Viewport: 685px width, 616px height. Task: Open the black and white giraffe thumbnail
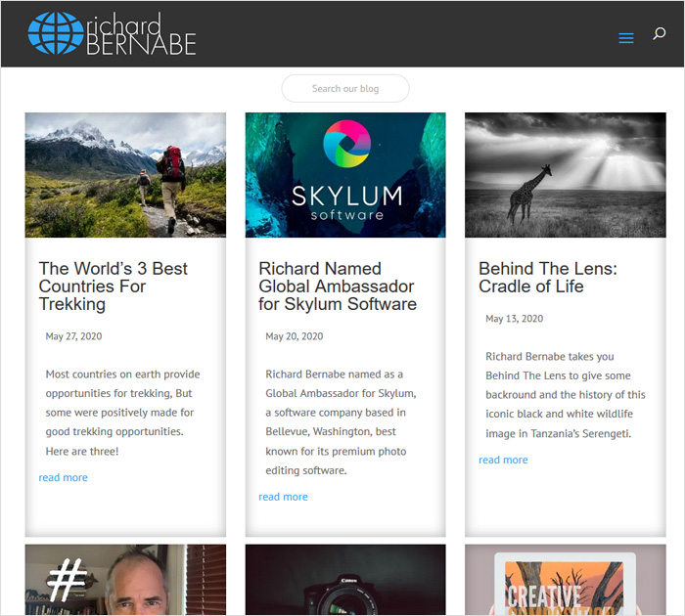(566, 175)
